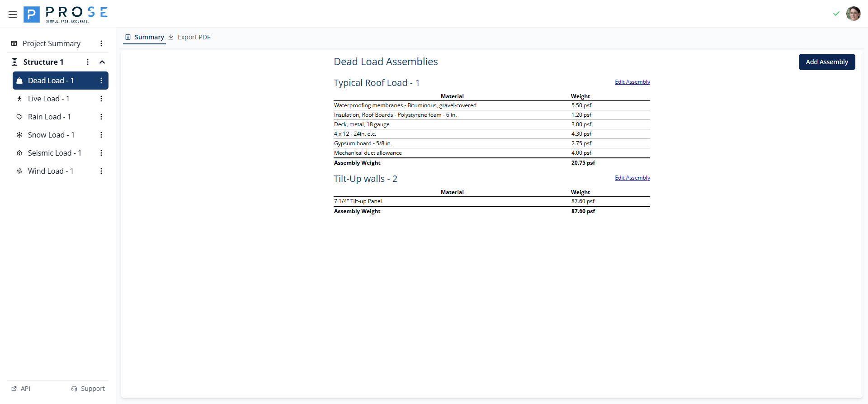
Task: Select Dead Load - 1 item
Action: pyautogui.click(x=61, y=81)
